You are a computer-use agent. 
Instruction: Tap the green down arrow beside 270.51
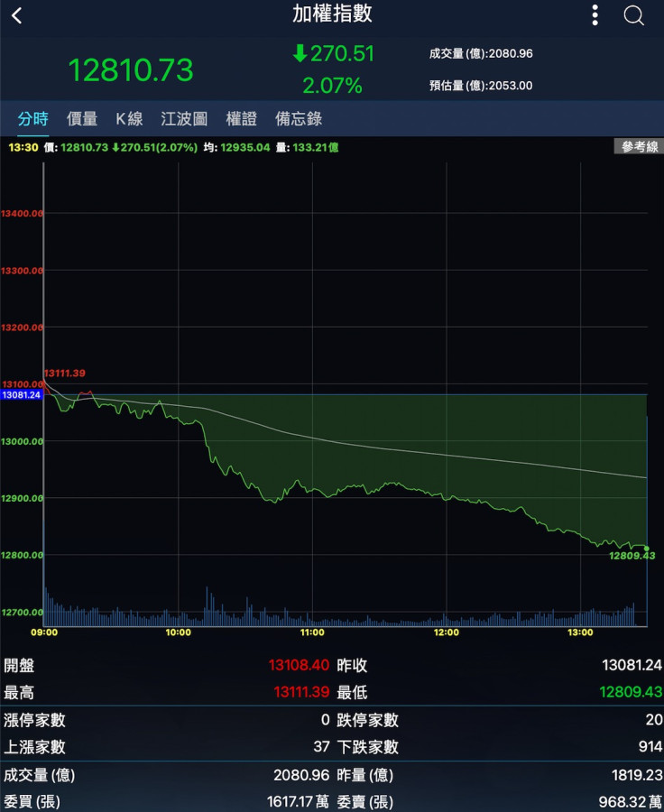click(300, 54)
